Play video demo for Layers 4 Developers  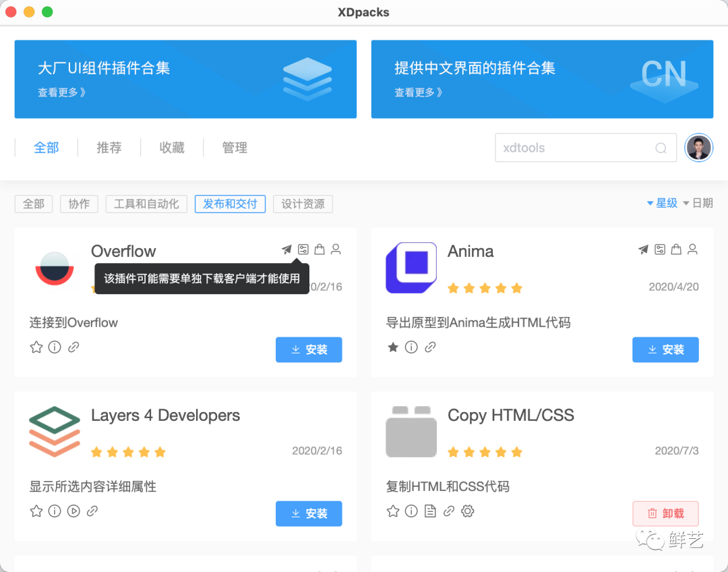[x=73, y=511]
